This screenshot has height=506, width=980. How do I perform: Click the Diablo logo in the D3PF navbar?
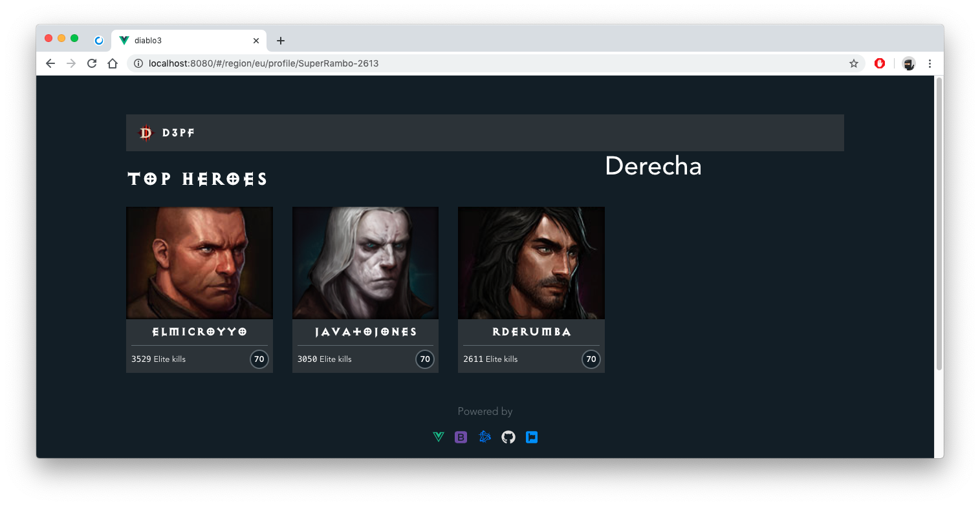[146, 133]
